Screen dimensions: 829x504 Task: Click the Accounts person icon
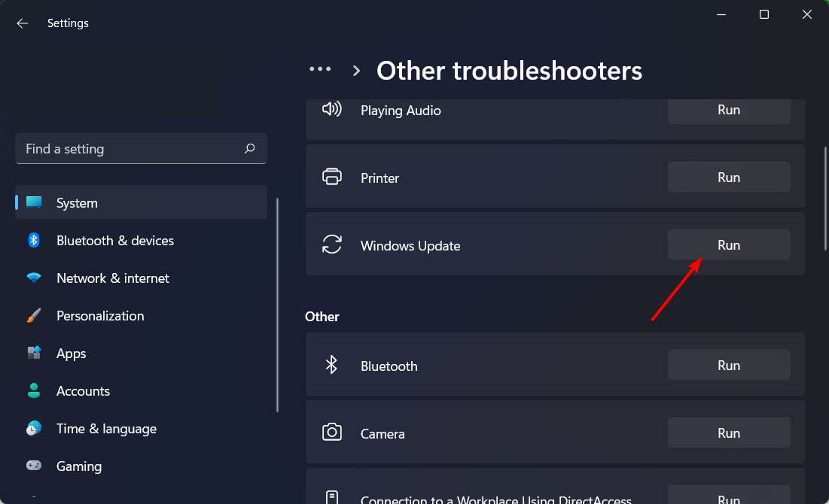pos(34,391)
